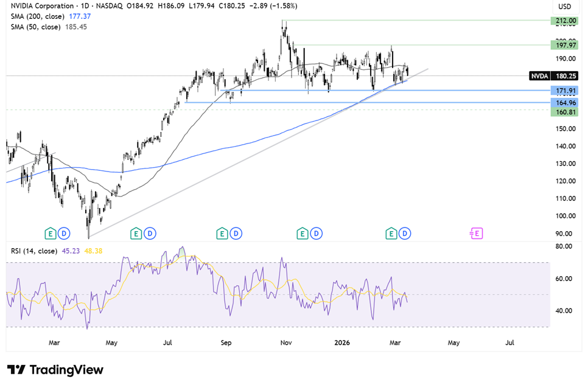Image resolution: width=588 pixels, height=388 pixels.
Task: Click the leftmost green earnings E marker
Action: [x=51, y=234]
